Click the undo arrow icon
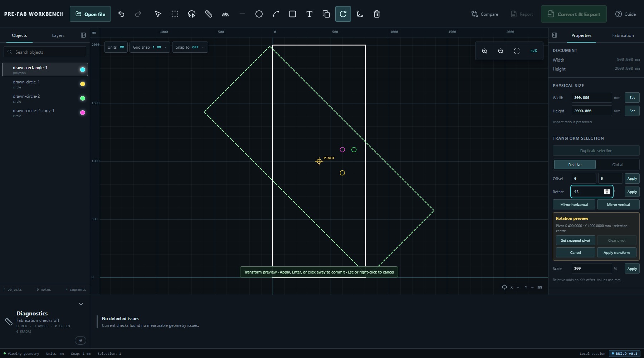 [x=121, y=14]
